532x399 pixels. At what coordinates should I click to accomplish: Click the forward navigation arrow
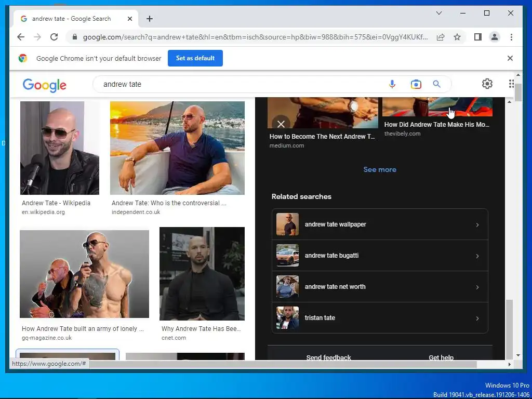(x=37, y=37)
